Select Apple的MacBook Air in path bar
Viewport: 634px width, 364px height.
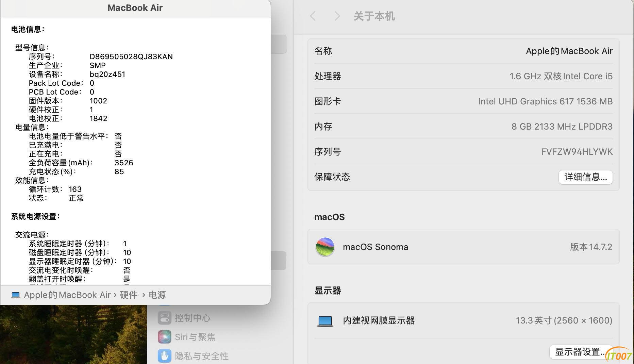67,295
